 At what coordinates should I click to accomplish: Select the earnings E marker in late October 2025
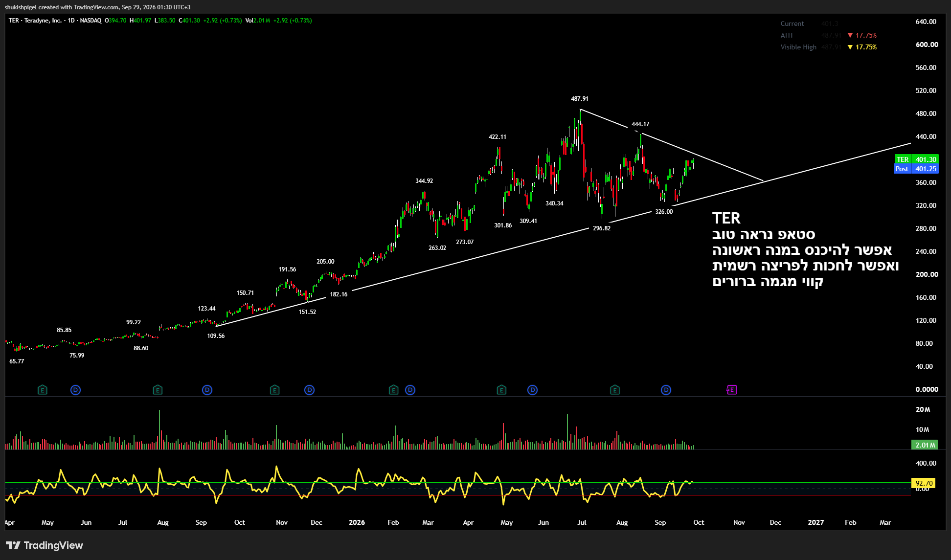[275, 390]
